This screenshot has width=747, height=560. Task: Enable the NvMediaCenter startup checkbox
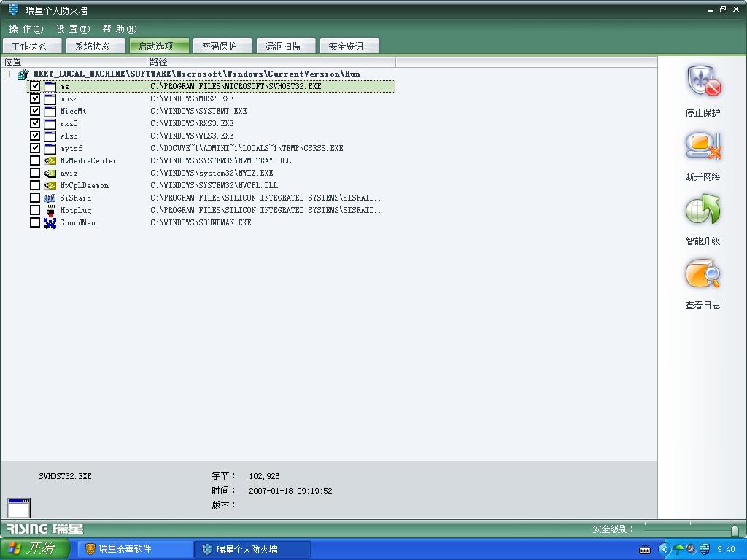tap(35, 160)
